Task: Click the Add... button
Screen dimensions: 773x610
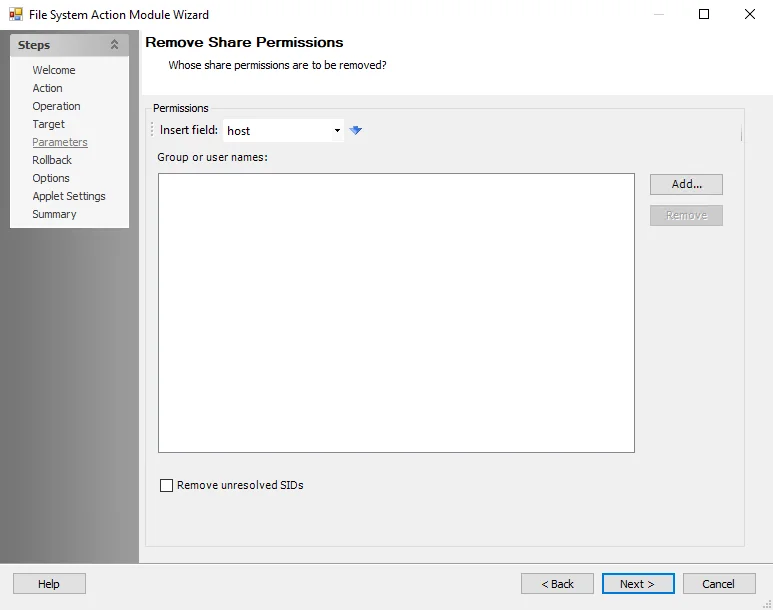Action: tap(686, 184)
